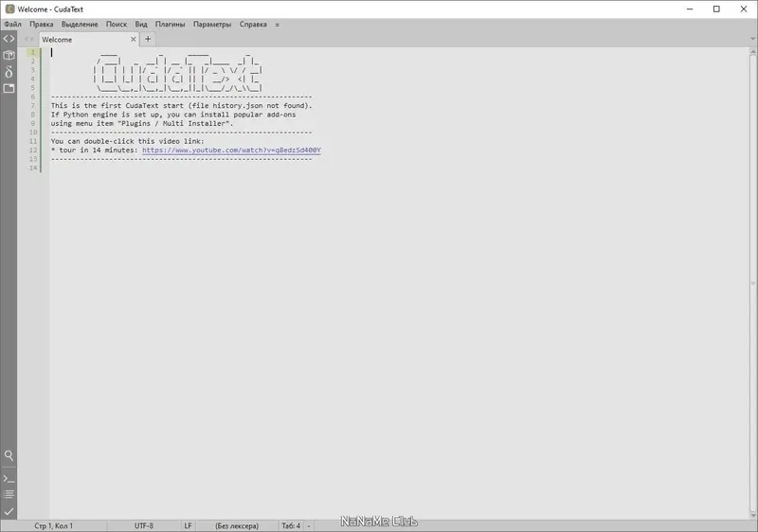This screenshot has width=758, height=532.
Task: Show the Output panel lines icon
Action: [9, 494]
